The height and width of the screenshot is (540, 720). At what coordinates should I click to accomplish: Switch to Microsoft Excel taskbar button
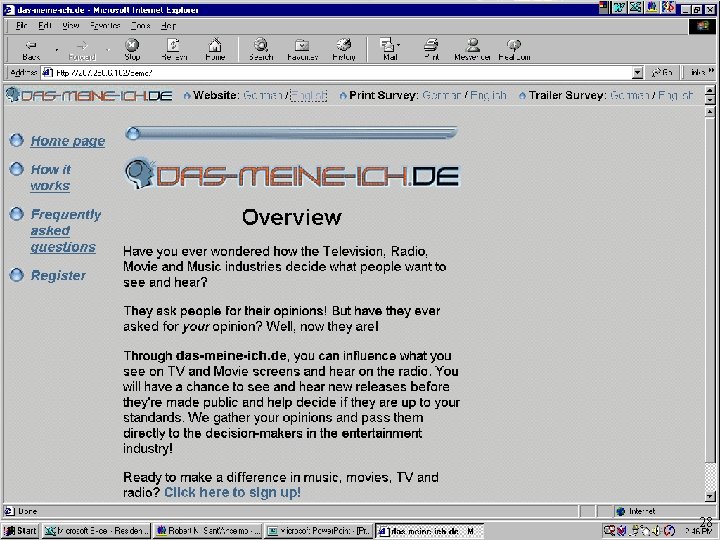point(96,531)
